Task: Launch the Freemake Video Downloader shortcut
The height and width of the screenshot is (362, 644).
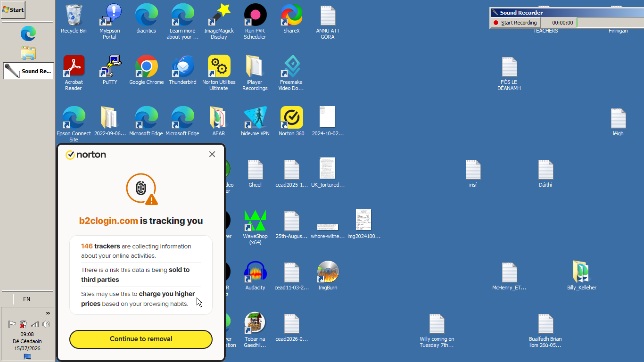Action: [x=291, y=73]
